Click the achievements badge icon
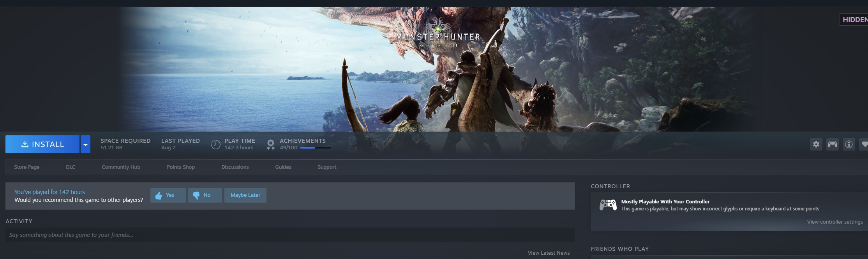Image resolution: width=868 pixels, height=259 pixels. [270, 145]
